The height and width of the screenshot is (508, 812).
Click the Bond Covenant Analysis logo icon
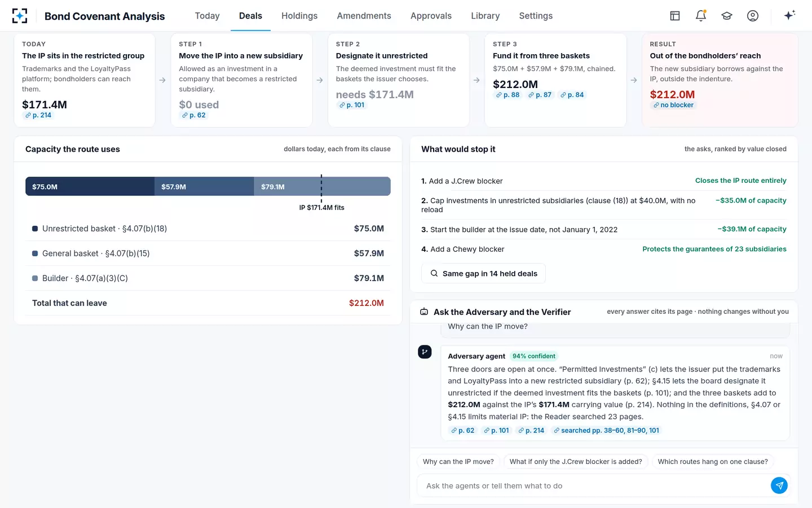coord(20,16)
